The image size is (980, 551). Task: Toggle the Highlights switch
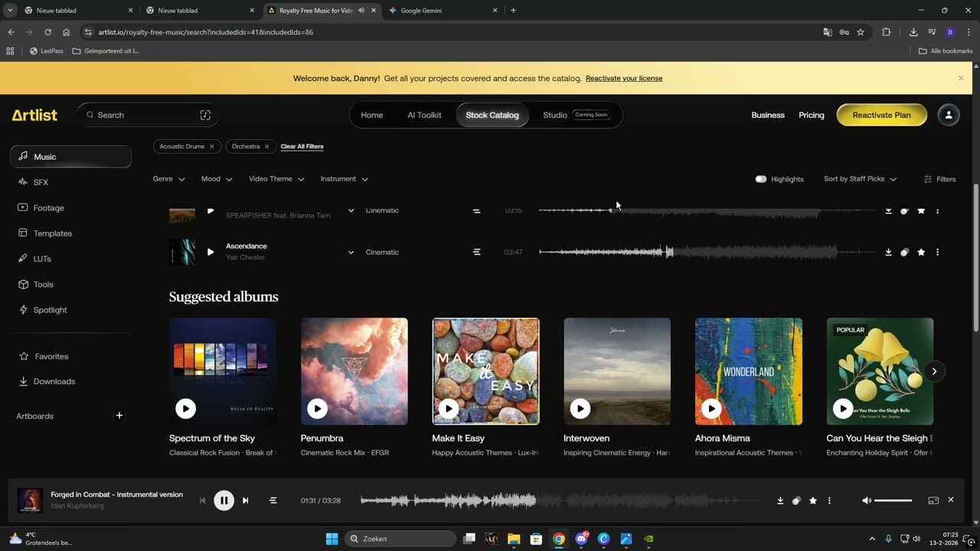click(760, 179)
